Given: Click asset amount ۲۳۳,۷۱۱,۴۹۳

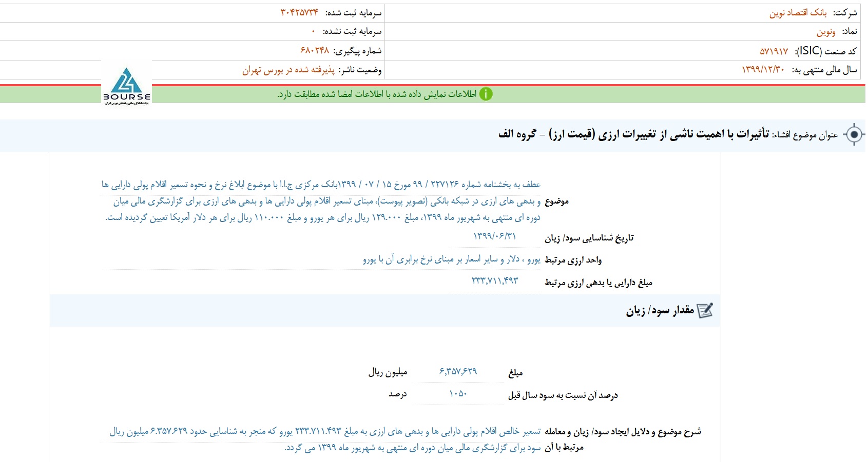Looking at the screenshot, I should pos(495,281).
